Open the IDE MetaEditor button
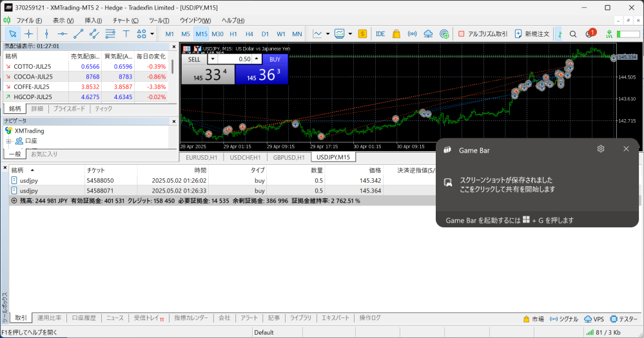The width and height of the screenshot is (644, 338). click(380, 34)
